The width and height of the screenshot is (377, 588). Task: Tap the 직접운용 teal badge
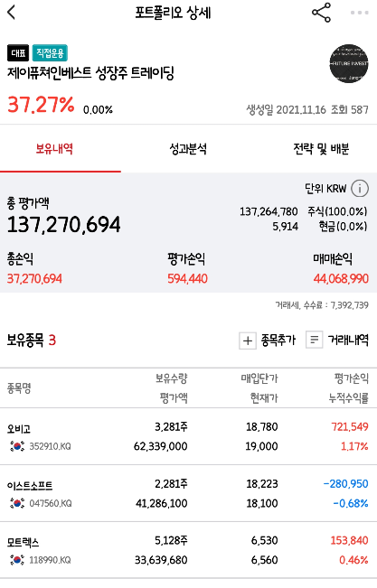point(50,53)
